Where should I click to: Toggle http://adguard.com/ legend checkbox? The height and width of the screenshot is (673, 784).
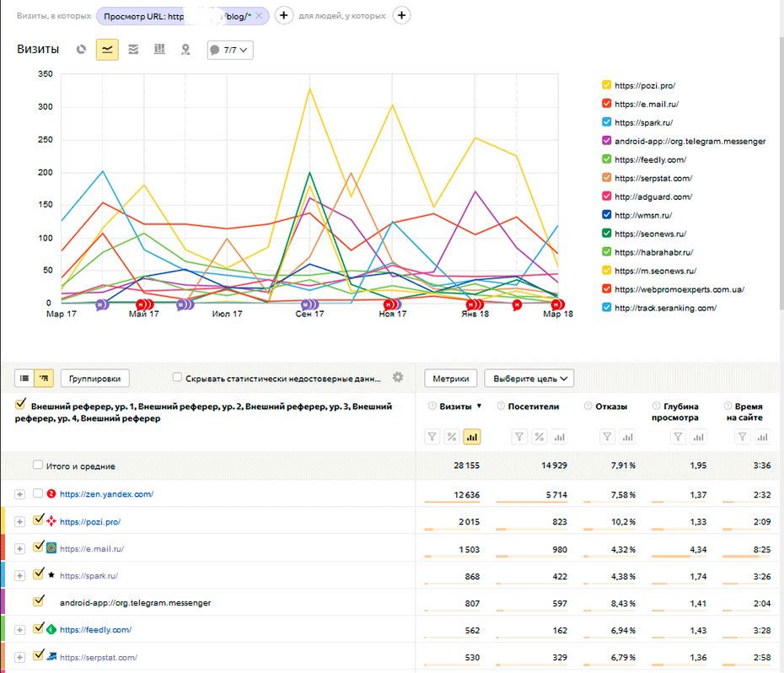pos(606,196)
